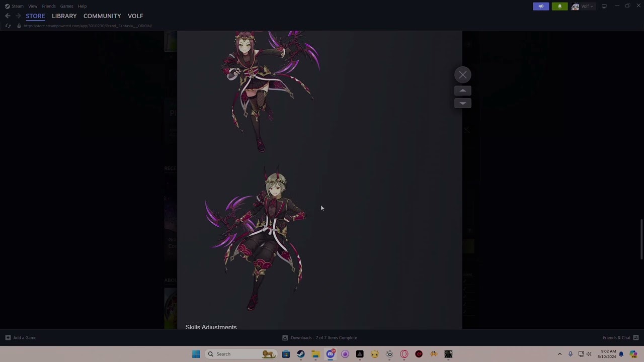Click the down arrow in overlay
The height and width of the screenshot is (362, 644).
point(462,103)
